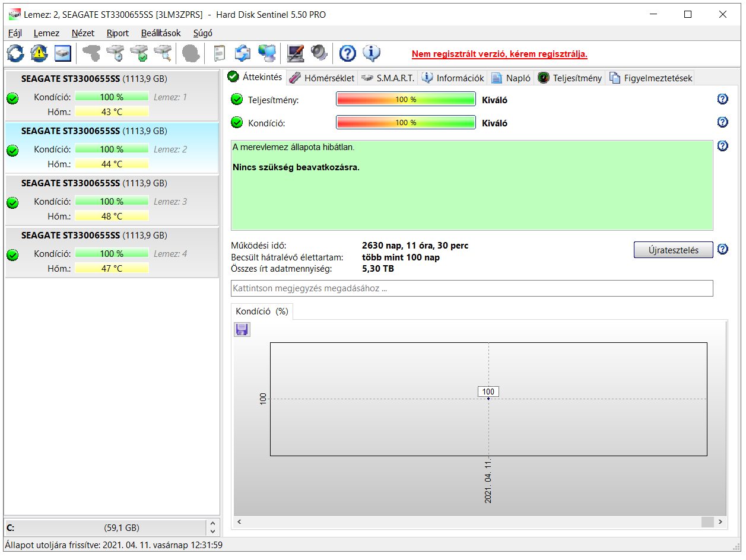Screen dimensions: 746x560
Task: Click the first greyed disk test icon
Action: pyautogui.click(x=91, y=53)
